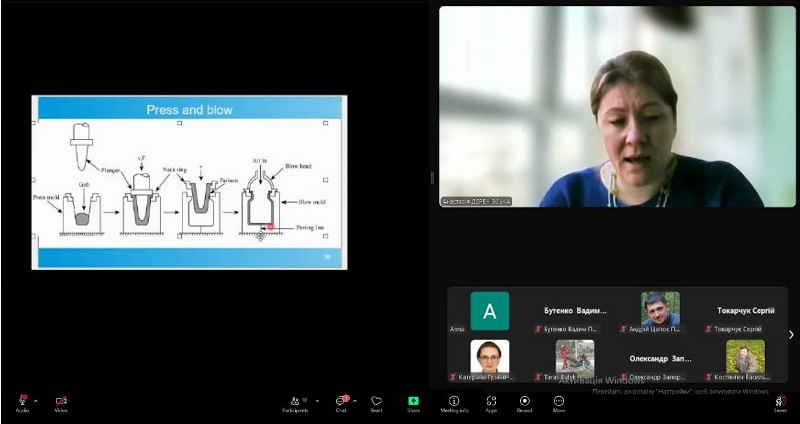The image size is (800, 424).
Task: Unmute the microphone with the Audio button
Action: 22,403
